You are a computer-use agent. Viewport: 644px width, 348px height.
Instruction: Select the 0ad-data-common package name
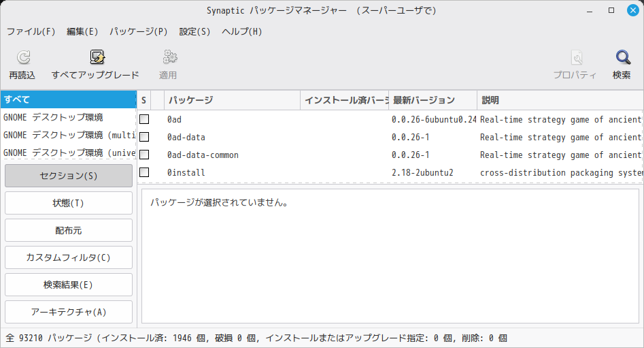coord(203,155)
